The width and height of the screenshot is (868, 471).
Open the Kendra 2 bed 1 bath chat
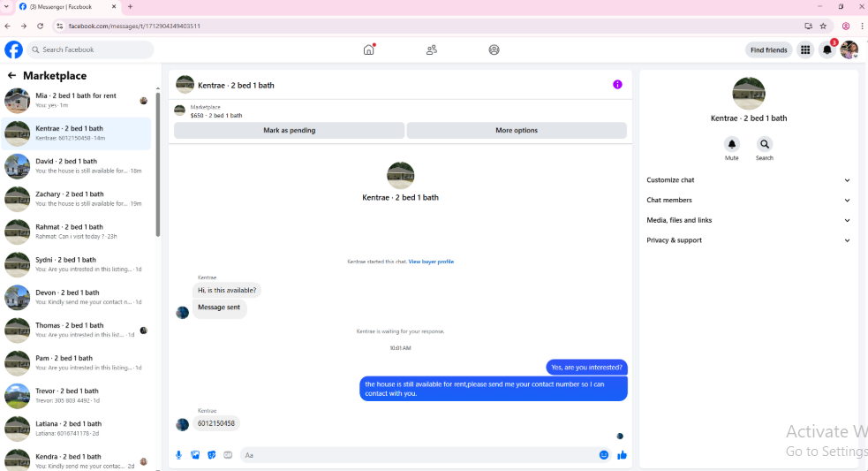pos(77,460)
